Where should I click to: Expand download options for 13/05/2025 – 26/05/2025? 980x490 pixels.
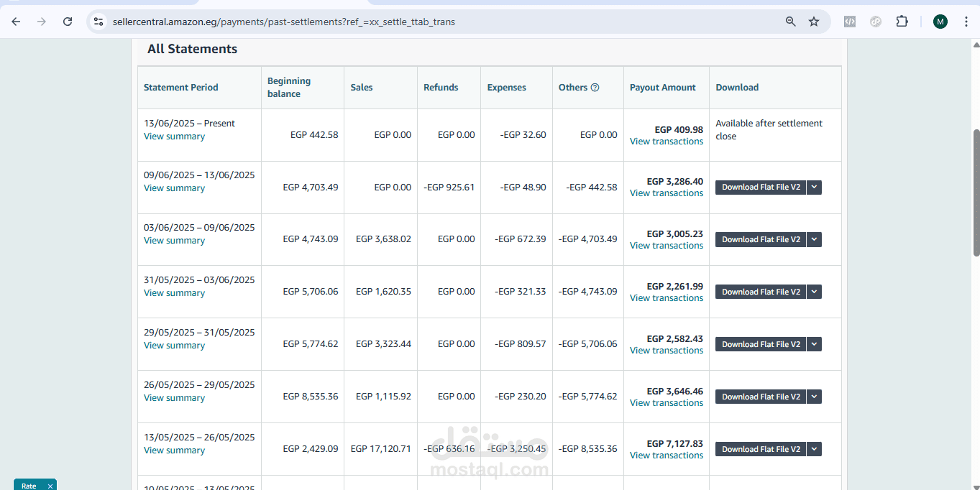click(814, 449)
